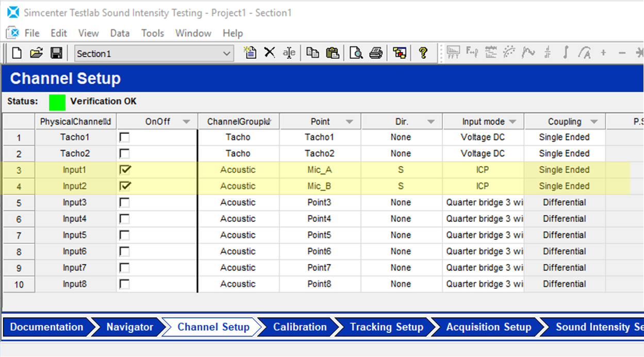This screenshot has height=357, width=644.
Task: Click the minus icon in the toolbar
Action: (622, 53)
